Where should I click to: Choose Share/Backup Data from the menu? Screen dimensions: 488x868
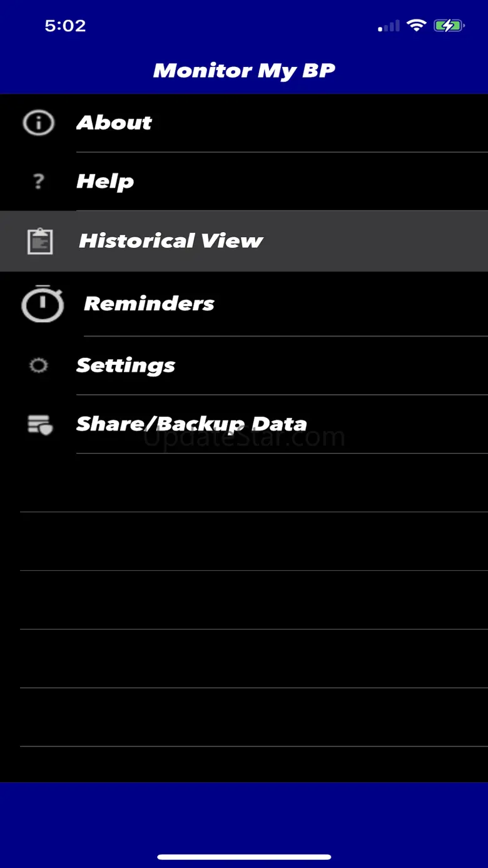[191, 424]
